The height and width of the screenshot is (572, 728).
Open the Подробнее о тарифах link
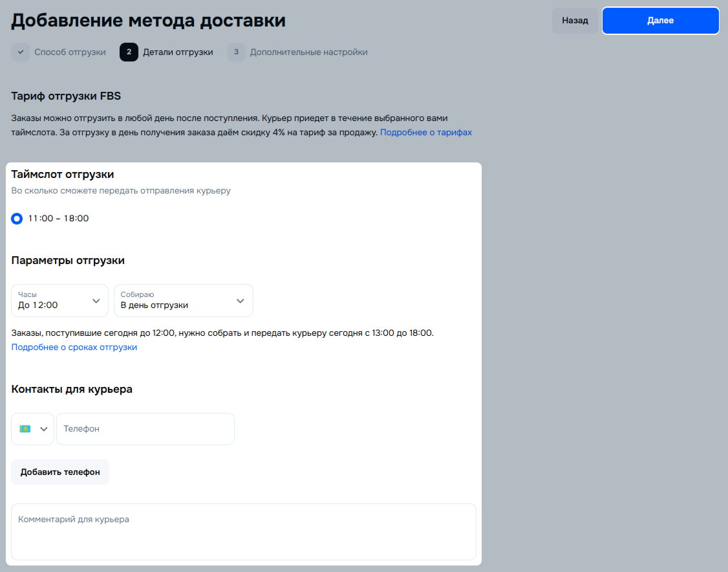tap(426, 133)
